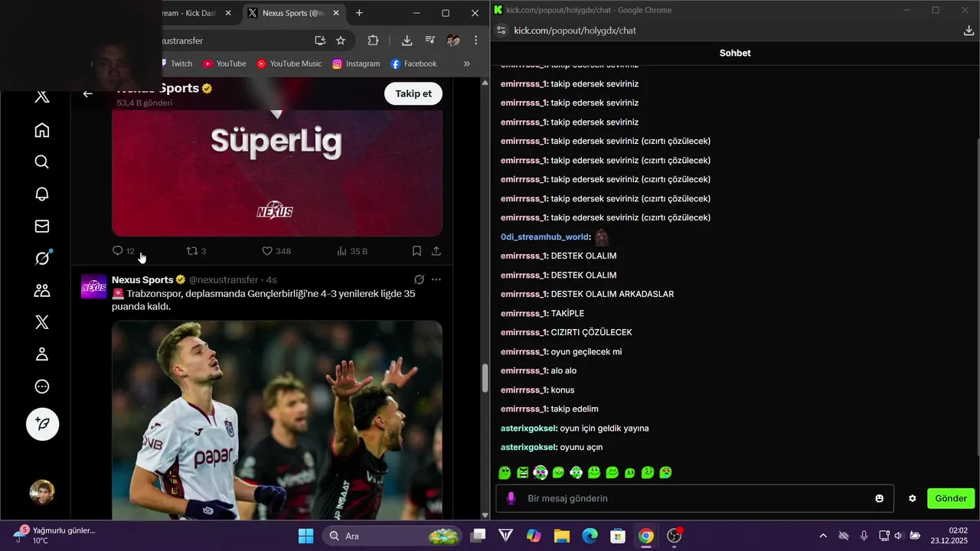
Task: Close the Kick Dashboard tab
Action: coord(228,13)
